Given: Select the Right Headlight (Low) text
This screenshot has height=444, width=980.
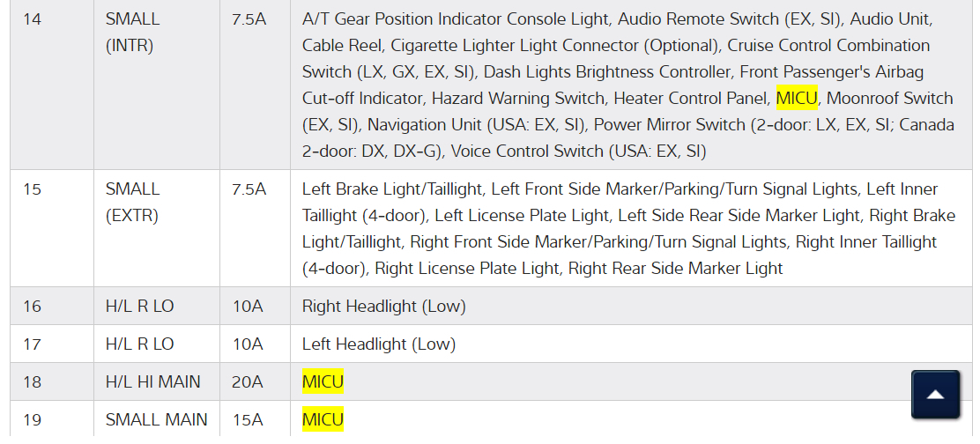Looking at the screenshot, I should pos(383,307).
